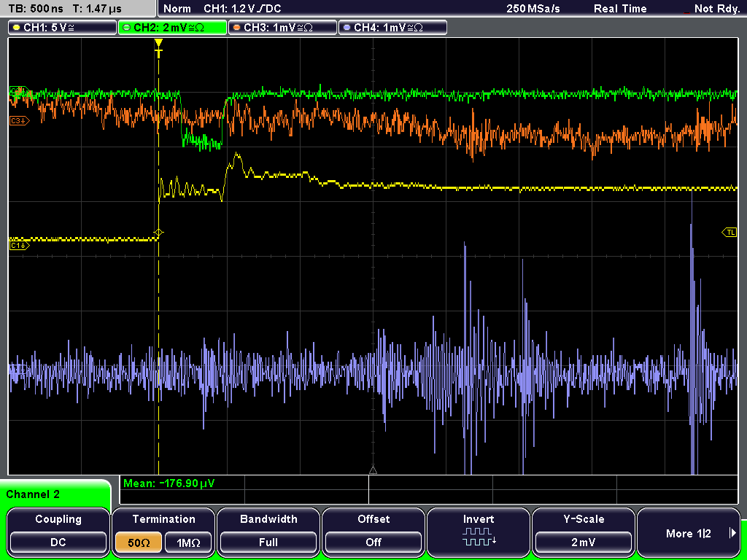
Task: Click the Channel 2 menu title
Action: click(x=33, y=494)
